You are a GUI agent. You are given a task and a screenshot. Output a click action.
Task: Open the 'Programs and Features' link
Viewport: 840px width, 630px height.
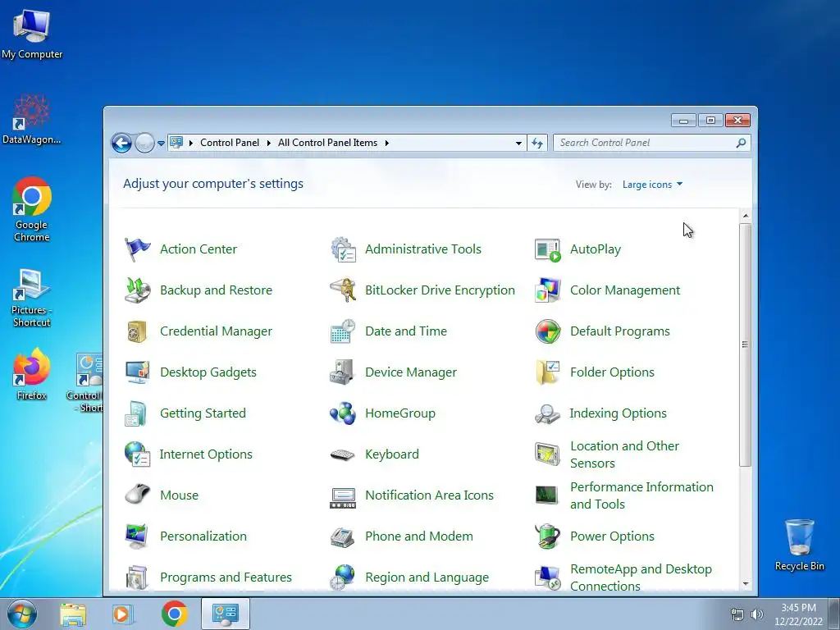226,577
